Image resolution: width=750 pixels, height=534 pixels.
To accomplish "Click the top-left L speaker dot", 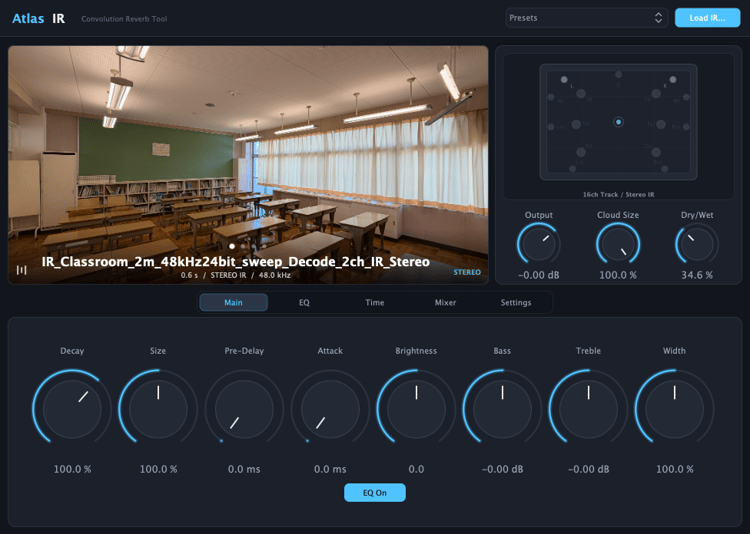I will tap(564, 79).
